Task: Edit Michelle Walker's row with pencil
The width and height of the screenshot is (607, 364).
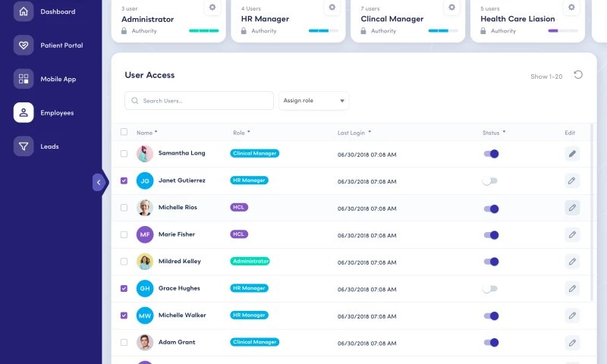Action: [x=572, y=315]
